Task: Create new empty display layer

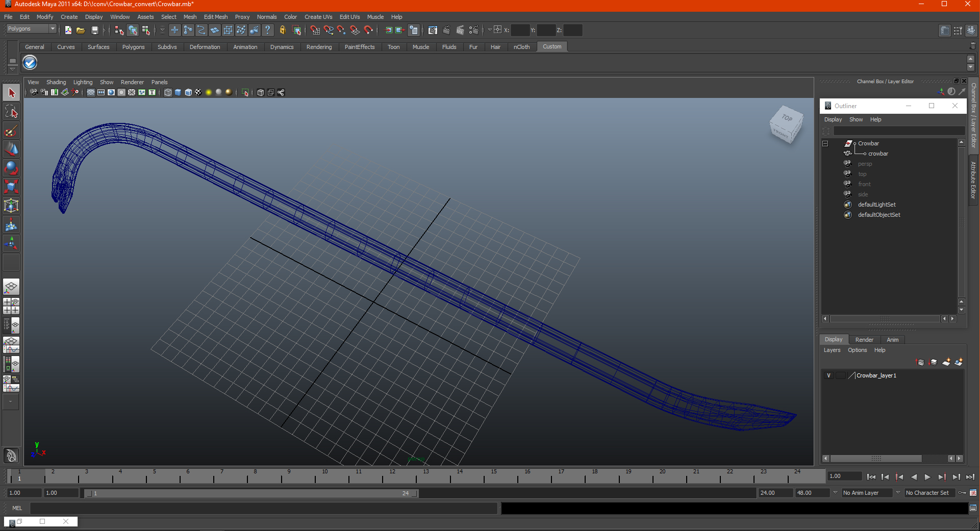Action: (946, 362)
